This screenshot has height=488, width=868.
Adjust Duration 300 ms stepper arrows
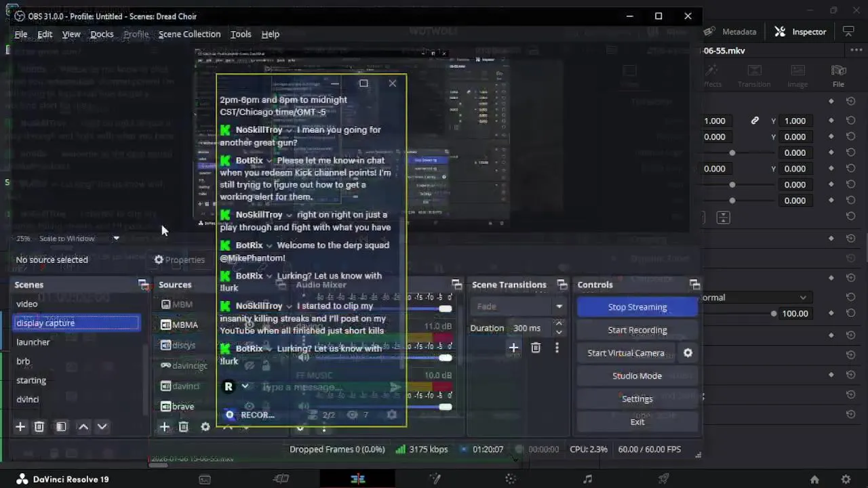[x=559, y=328]
